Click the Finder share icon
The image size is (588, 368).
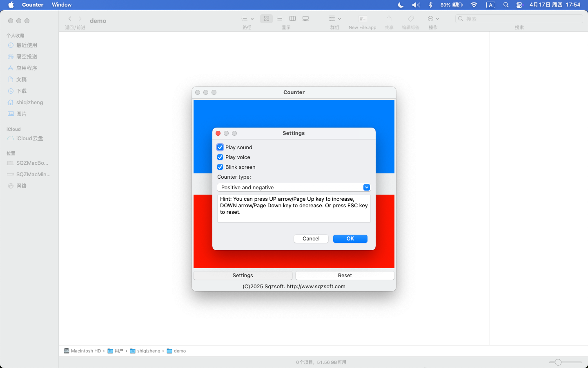(x=389, y=19)
